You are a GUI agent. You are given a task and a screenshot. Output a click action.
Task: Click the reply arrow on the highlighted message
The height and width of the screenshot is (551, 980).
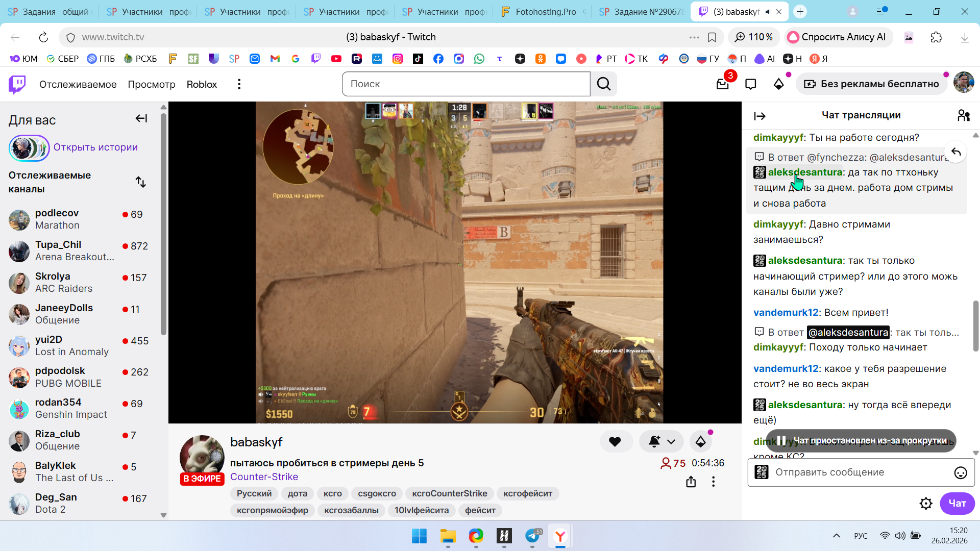click(x=956, y=152)
